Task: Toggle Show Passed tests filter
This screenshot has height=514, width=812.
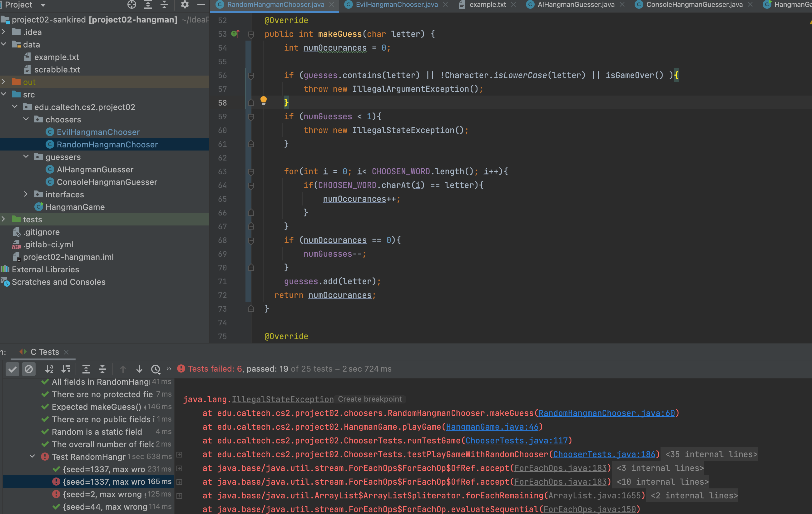Action: (12, 369)
